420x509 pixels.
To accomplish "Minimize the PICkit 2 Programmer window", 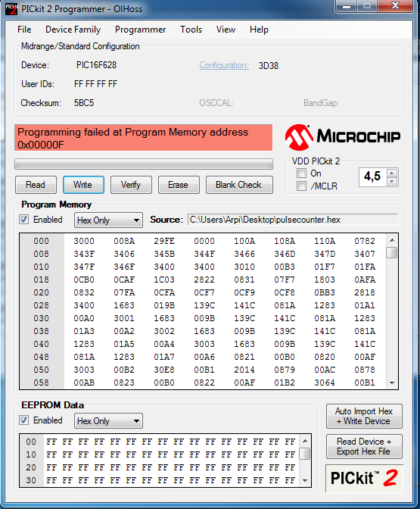I will pos(347,6).
